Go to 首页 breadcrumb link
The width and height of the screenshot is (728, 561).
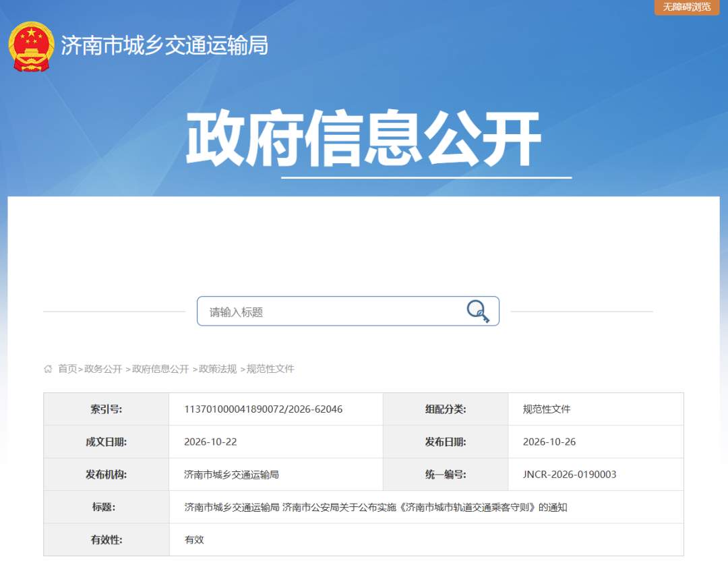coord(67,369)
